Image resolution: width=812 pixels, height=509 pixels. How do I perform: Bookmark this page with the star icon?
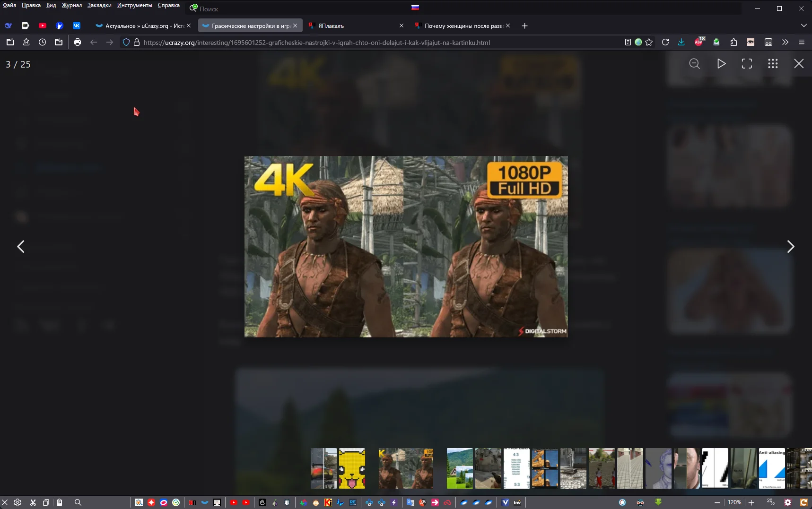click(x=649, y=42)
